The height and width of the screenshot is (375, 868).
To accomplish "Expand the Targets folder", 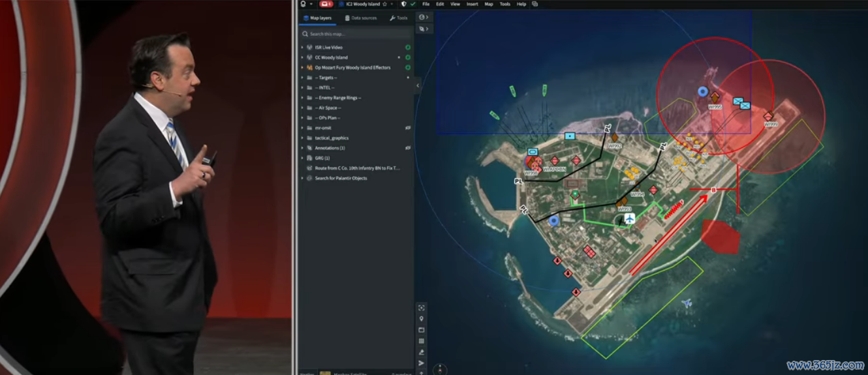I will 302,78.
